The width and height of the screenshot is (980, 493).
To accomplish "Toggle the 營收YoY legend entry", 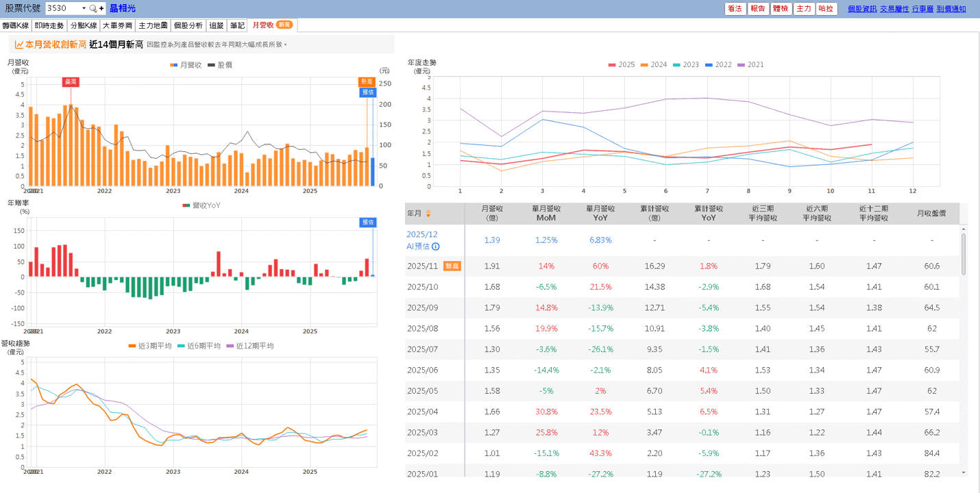I will click(x=201, y=205).
